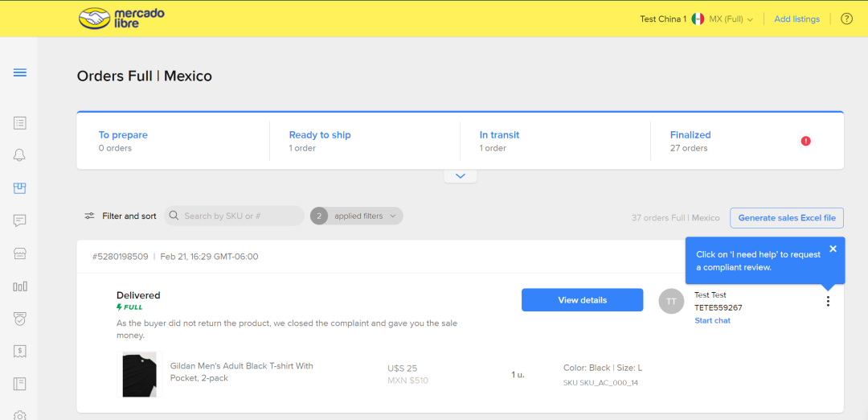
Task: Open metrics bar chart icon in sidebar
Action: tap(20, 286)
